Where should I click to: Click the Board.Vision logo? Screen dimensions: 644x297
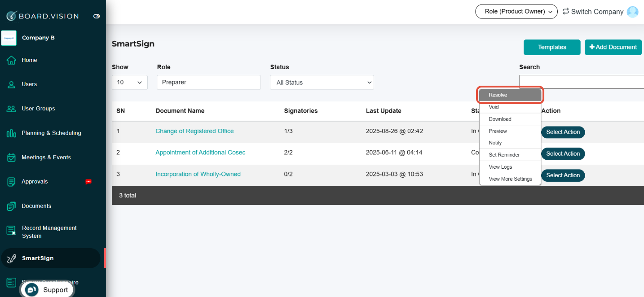(42, 16)
